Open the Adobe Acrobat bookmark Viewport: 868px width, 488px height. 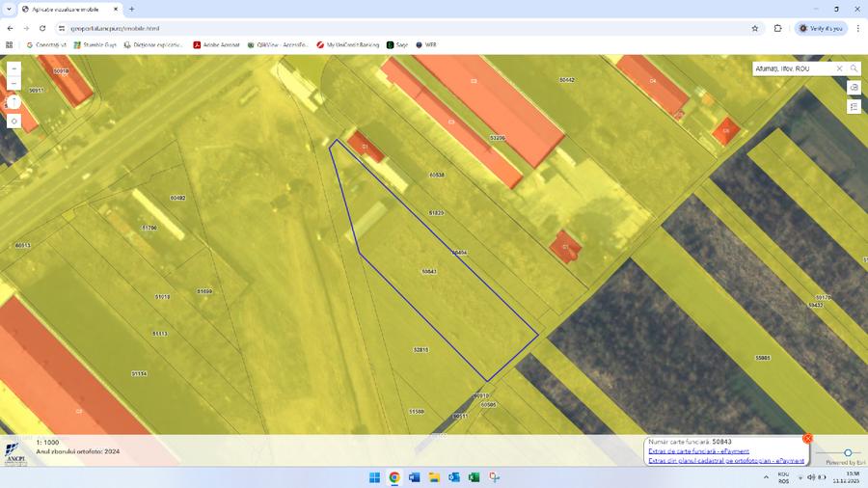[216, 44]
